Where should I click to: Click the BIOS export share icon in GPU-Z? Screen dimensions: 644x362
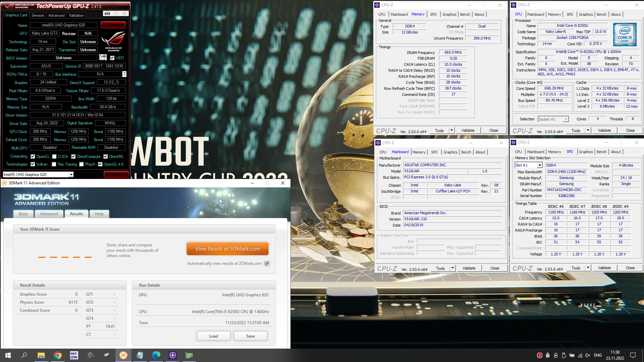pyautogui.click(x=103, y=58)
